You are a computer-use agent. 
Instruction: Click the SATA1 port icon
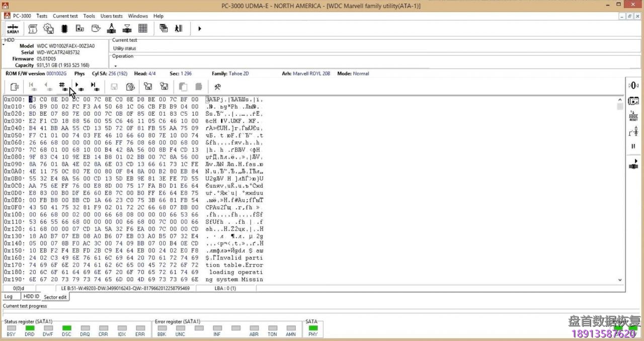pyautogui.click(x=13, y=29)
